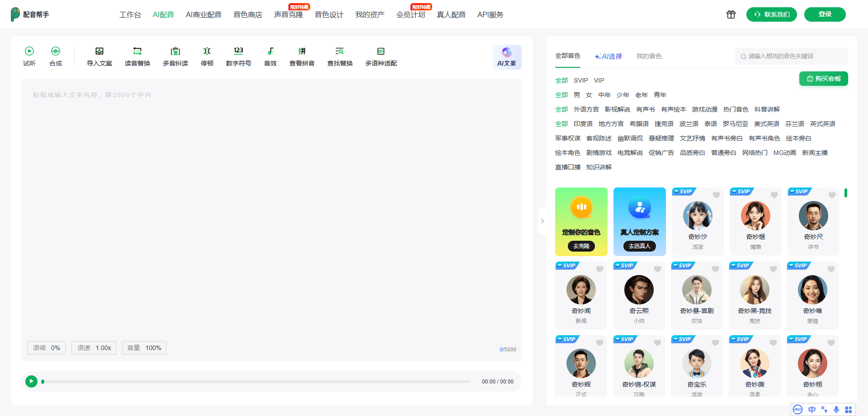Screen dimensions: 868x416
Task: Switch to the AI选择 tab
Action: tap(609, 56)
